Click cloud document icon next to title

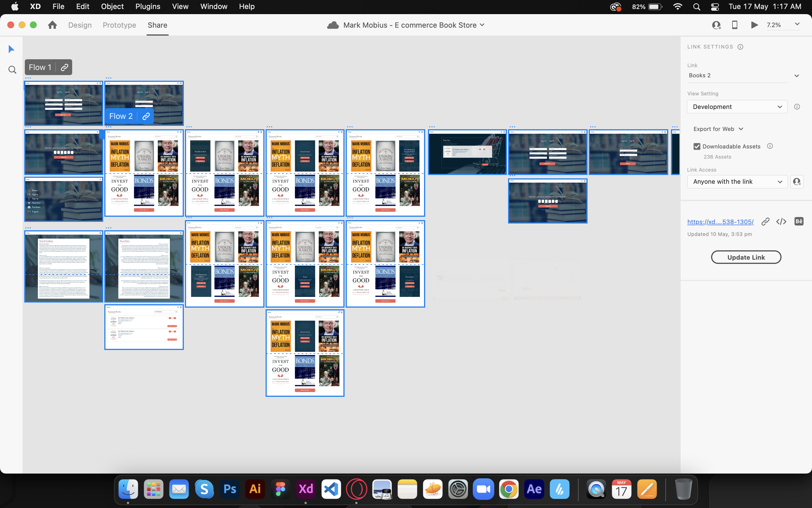point(332,25)
